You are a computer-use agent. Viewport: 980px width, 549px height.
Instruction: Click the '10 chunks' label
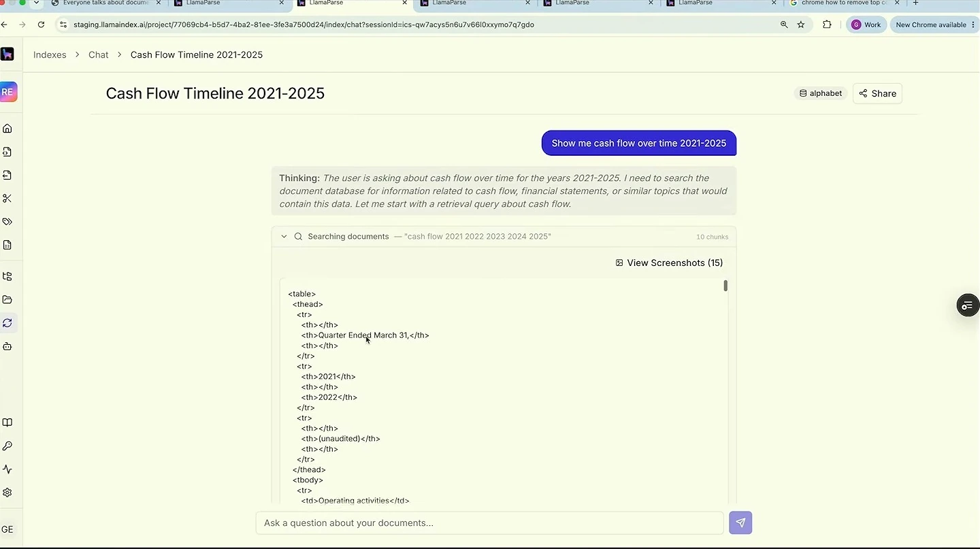(712, 237)
